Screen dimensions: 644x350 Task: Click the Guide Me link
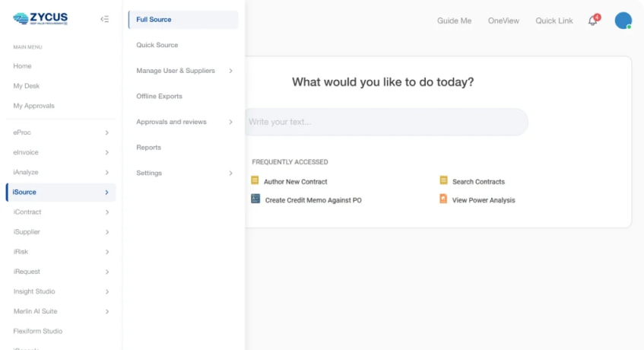tap(454, 21)
